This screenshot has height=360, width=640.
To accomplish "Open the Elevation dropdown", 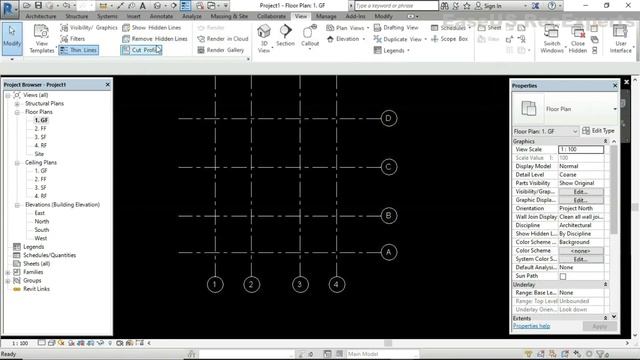I will click(346, 39).
